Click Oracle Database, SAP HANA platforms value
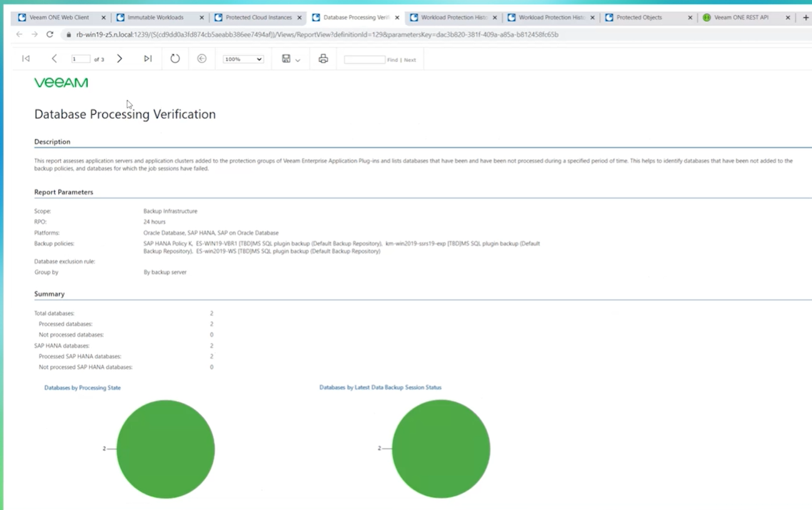Screen dimensions: 812x510 (211, 233)
